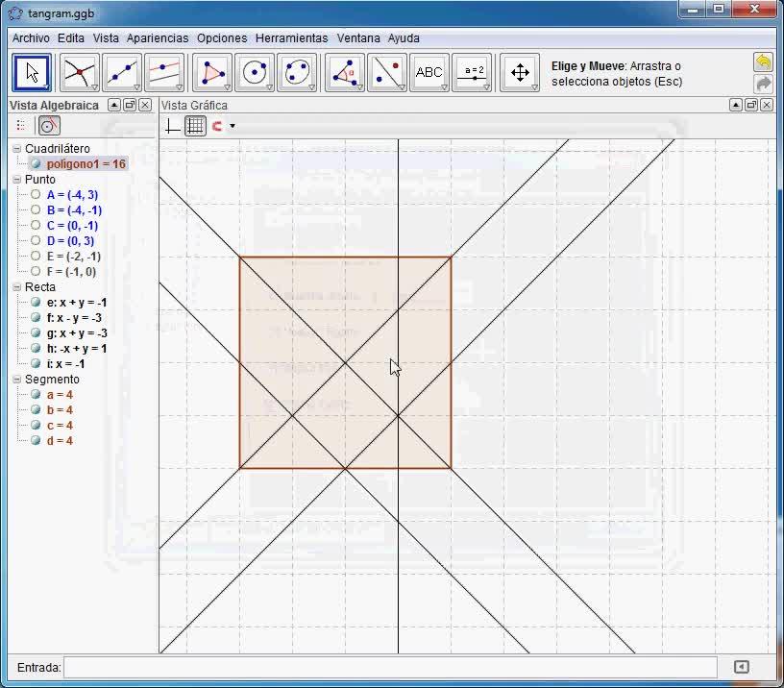Pick the polygon tool

[212, 72]
